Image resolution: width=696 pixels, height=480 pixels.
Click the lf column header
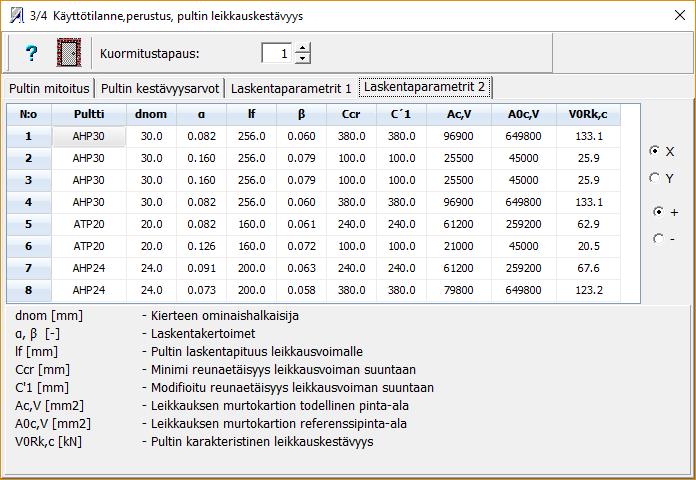(252, 115)
